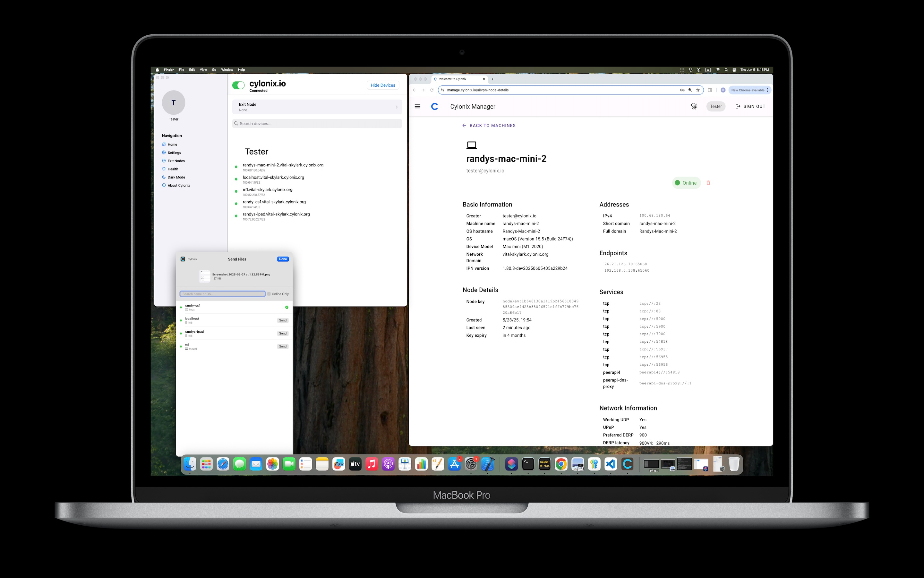Open the Cylonix app in the Dock
The image size is (924, 578).
coord(627,464)
